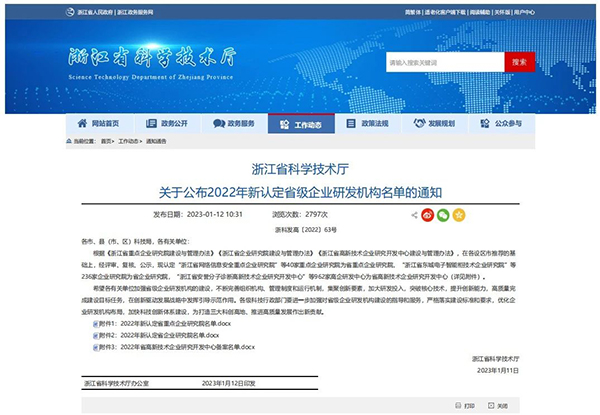Open the 网站首页 navigation tab

pos(98,124)
